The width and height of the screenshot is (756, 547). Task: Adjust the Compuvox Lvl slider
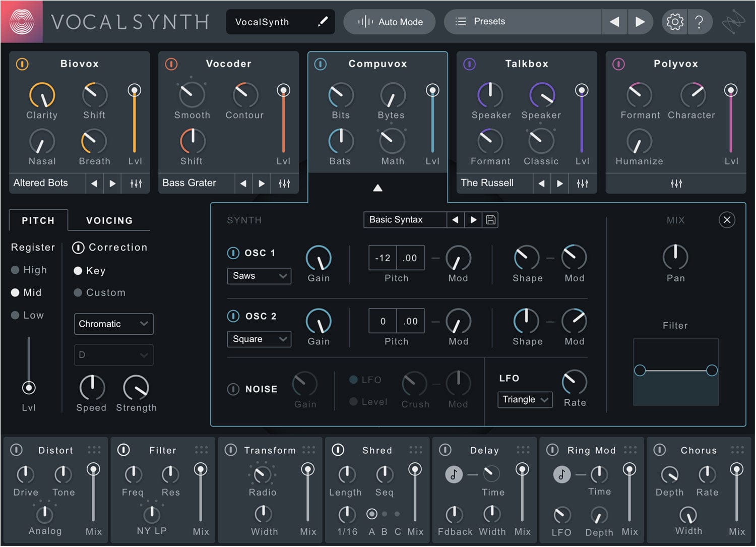432,118
